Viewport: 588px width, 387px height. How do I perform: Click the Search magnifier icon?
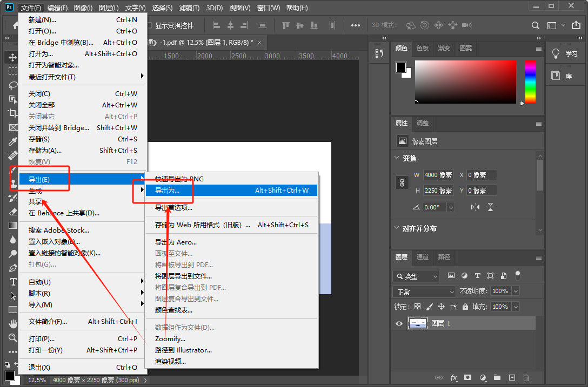click(535, 25)
